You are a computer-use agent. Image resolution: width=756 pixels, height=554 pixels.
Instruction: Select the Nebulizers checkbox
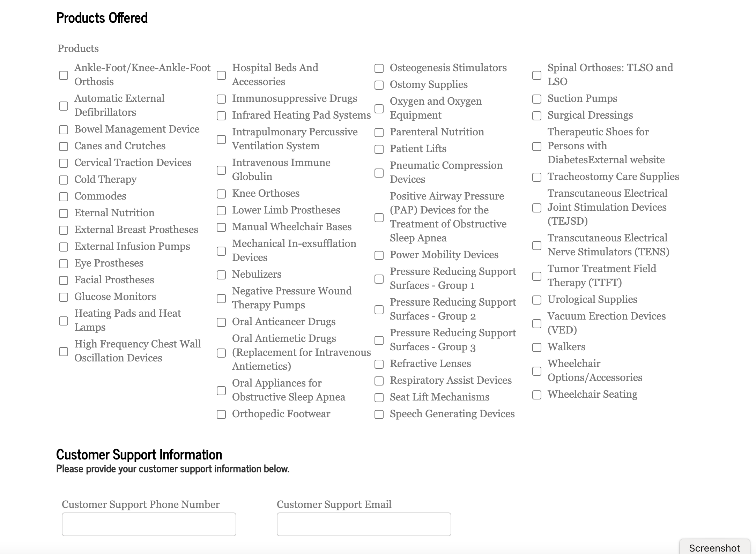point(221,275)
